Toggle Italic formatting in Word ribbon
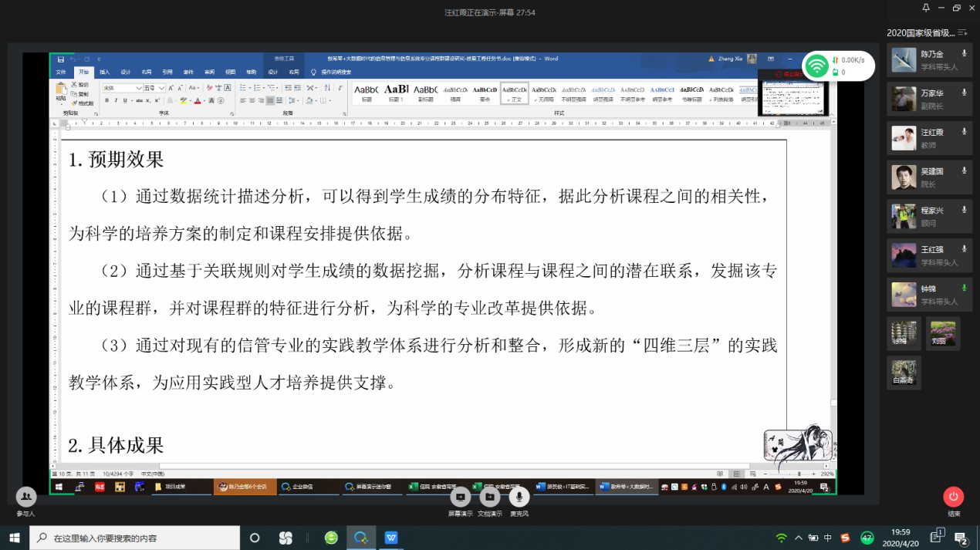 [x=117, y=100]
